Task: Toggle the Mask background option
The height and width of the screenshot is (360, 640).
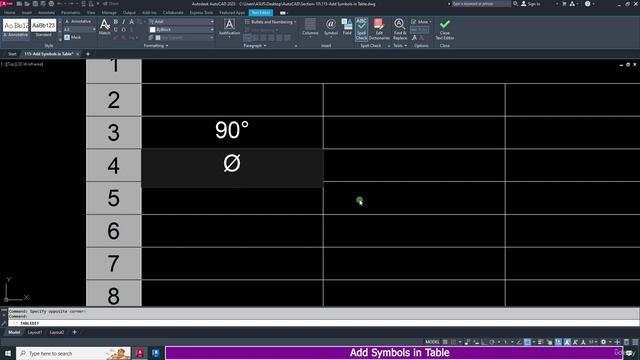Action: (73, 37)
